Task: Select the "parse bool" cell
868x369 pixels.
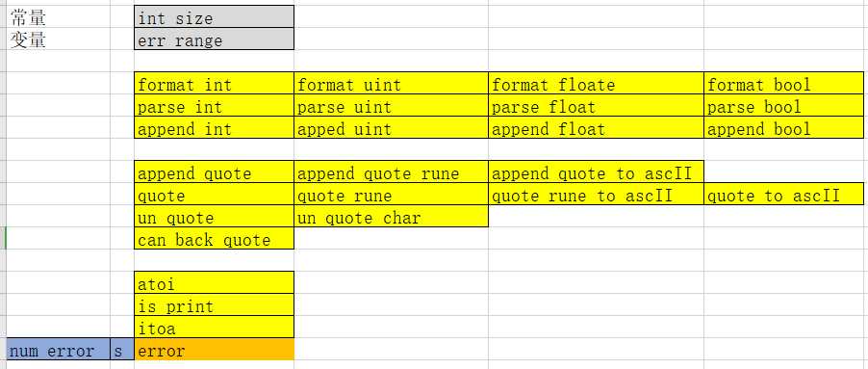Action: point(784,105)
